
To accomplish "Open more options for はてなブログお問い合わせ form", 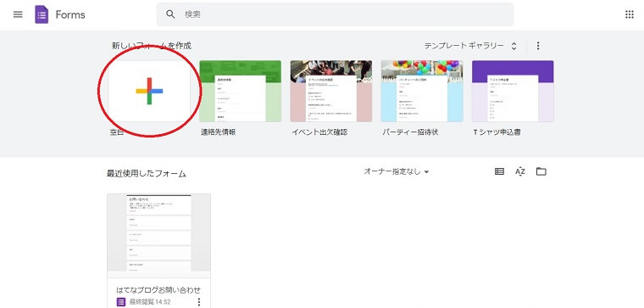I will point(199,302).
